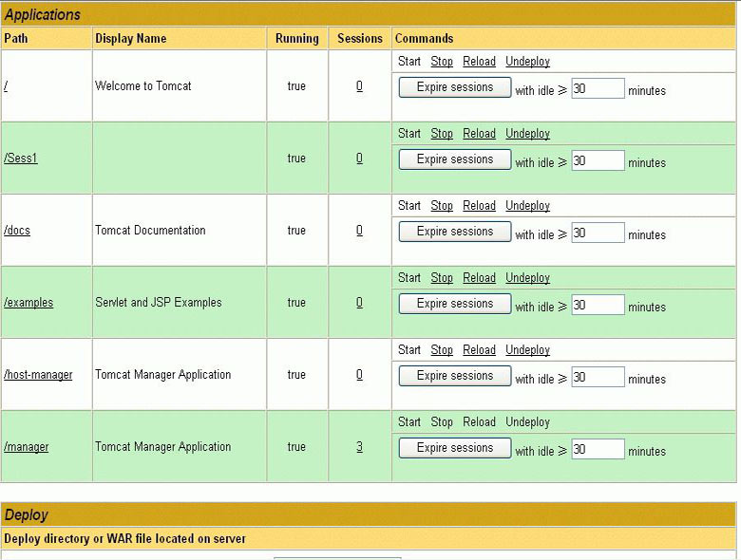Open the /Sess1 application path link
The width and height of the screenshot is (741, 560).
tap(21, 159)
